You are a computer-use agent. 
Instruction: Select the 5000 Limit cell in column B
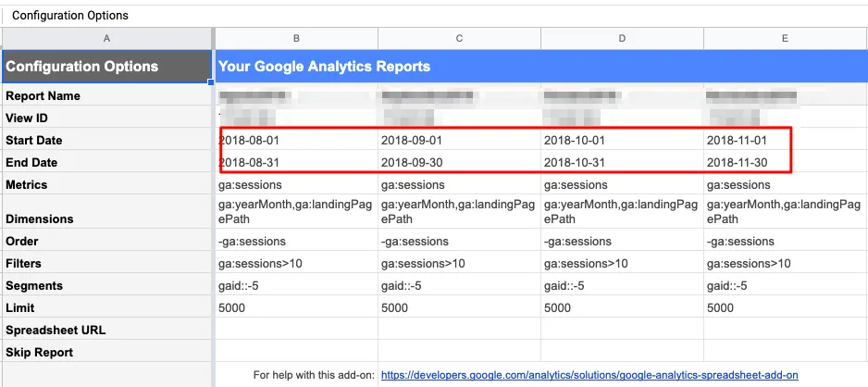coord(297,306)
